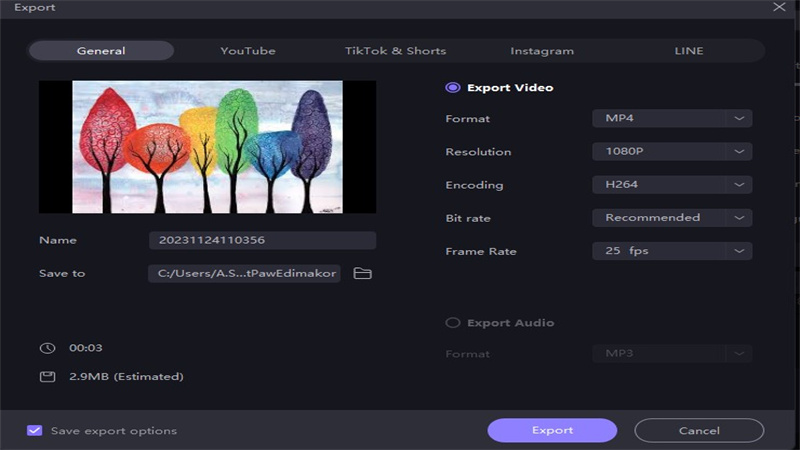Expand the Bit rate Recommended dropdown
Image resolution: width=800 pixels, height=450 pixels.
point(671,218)
